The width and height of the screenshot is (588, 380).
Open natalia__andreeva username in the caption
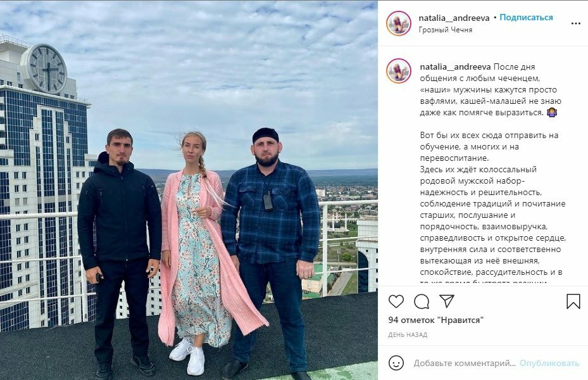[455, 66]
